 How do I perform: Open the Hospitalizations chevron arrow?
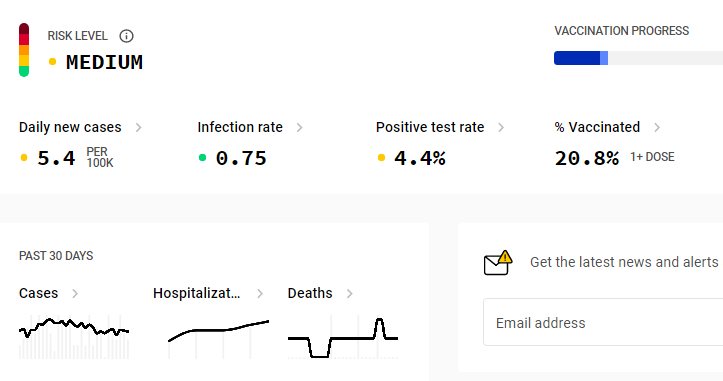[260, 293]
